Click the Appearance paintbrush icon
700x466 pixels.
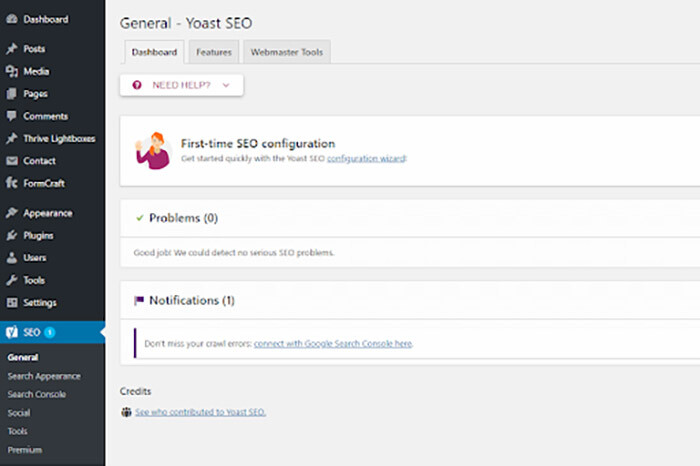click(x=12, y=213)
